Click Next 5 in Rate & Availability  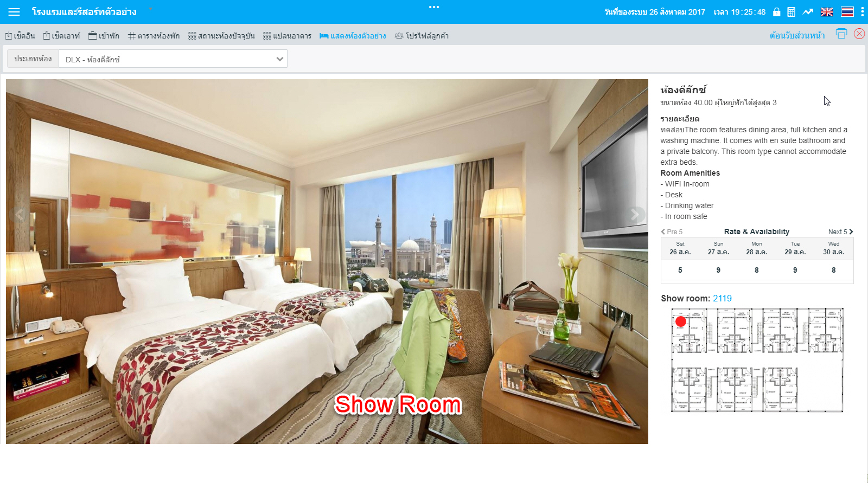(840, 231)
